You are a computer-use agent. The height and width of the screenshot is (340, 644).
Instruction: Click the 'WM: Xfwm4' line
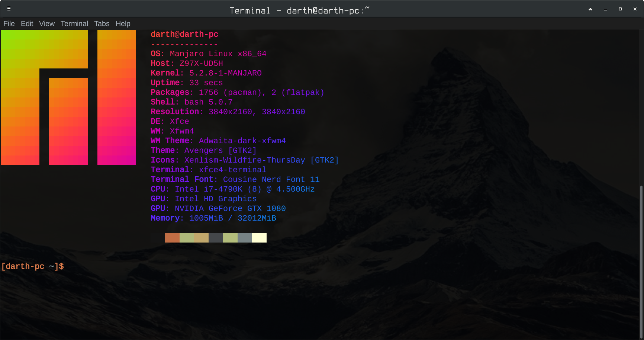click(172, 131)
